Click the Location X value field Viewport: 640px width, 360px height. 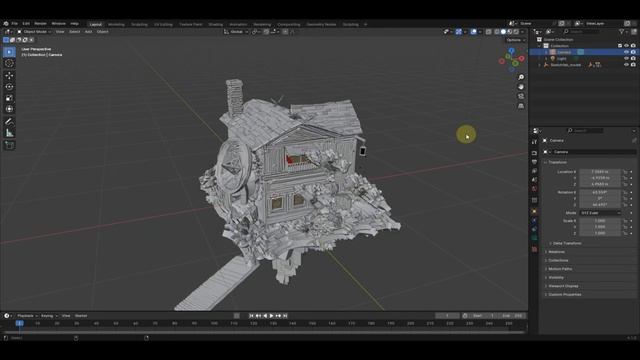(x=600, y=172)
